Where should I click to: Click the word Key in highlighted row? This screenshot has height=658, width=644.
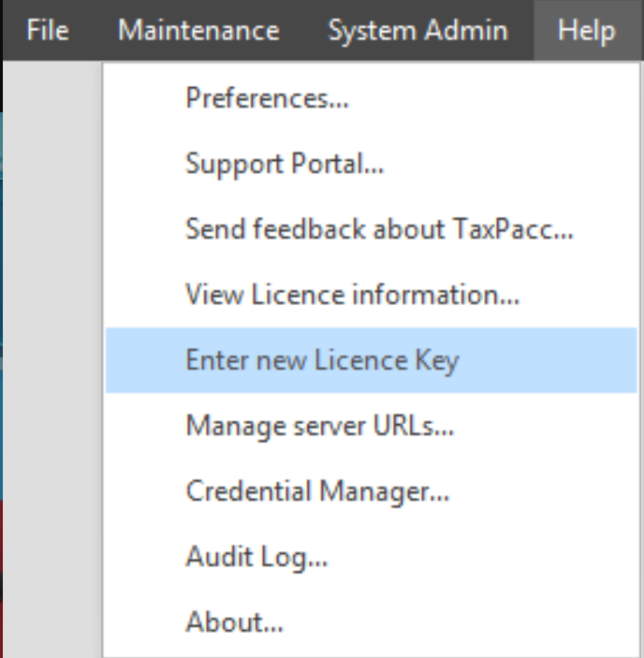(x=437, y=361)
